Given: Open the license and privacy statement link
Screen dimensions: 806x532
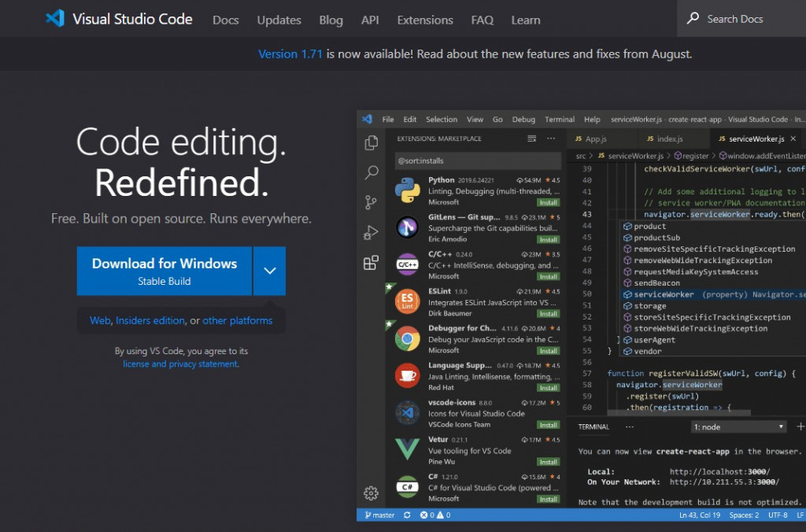Looking at the screenshot, I should [180, 364].
